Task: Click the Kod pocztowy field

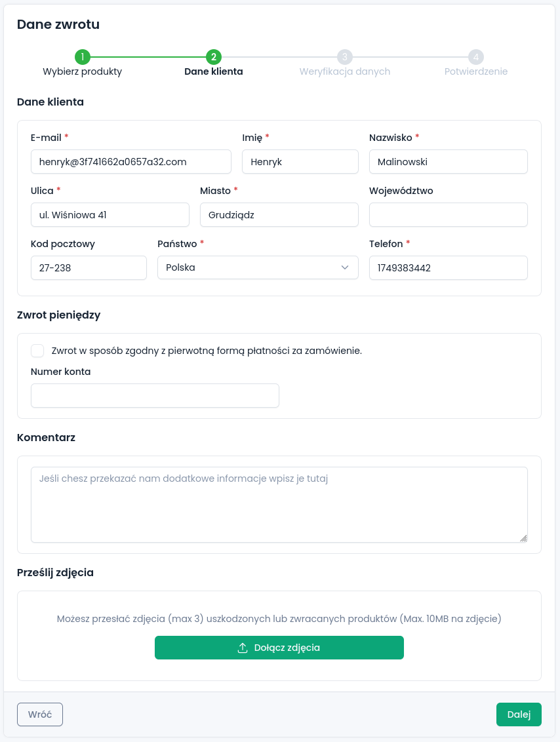Action: click(89, 267)
